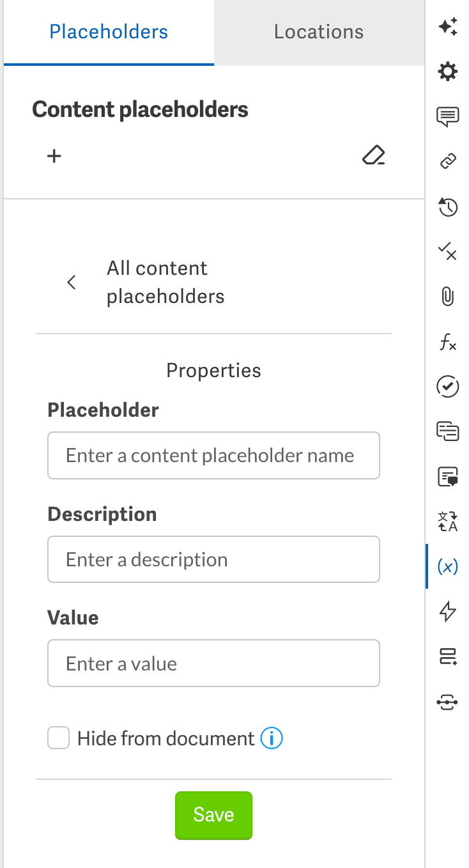The image size is (469, 868).
Task: Open the document annotation note icon
Action: click(x=447, y=477)
